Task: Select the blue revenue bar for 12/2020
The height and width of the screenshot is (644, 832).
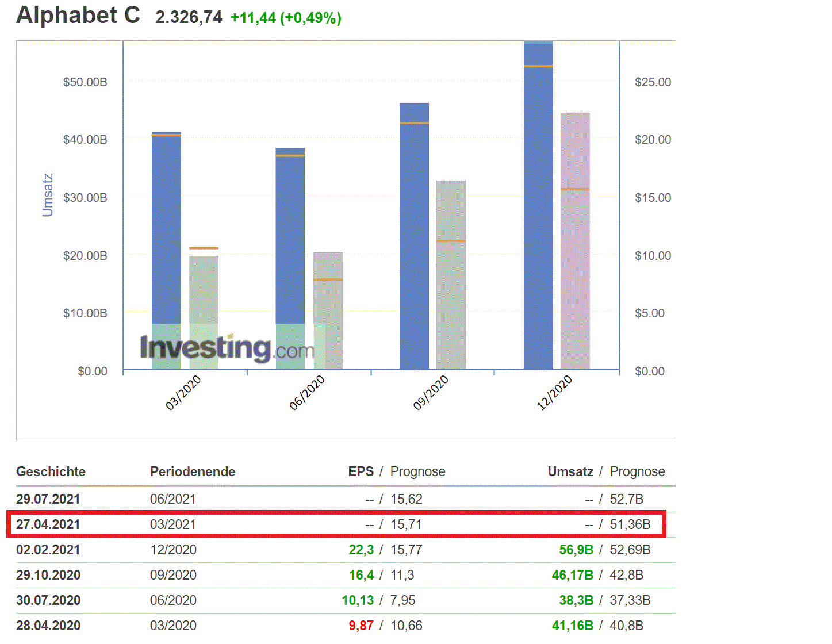Action: pyautogui.click(x=538, y=205)
